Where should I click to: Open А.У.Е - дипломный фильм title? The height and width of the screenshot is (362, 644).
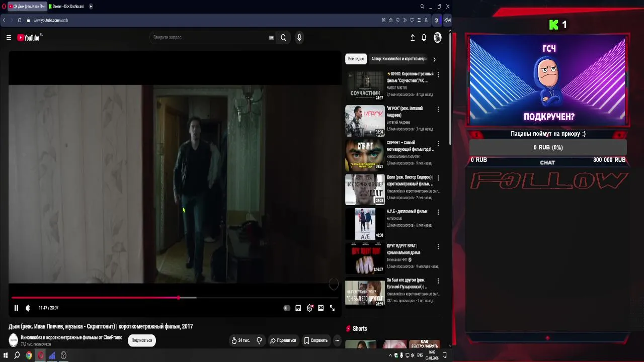tap(407, 212)
